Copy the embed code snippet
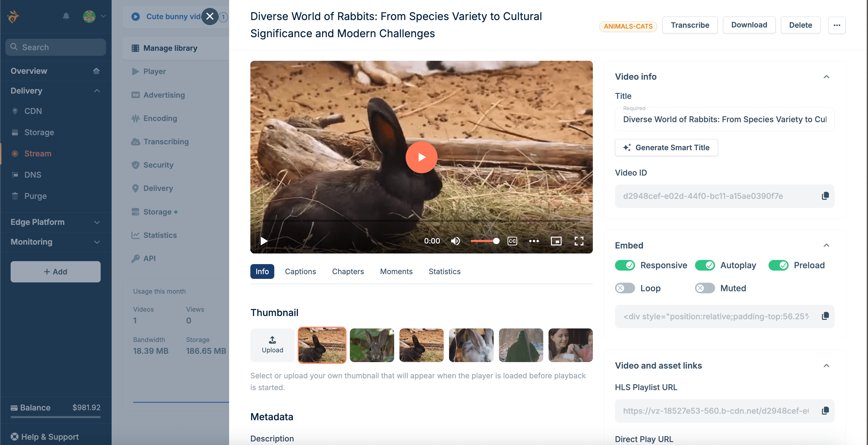 click(x=825, y=316)
